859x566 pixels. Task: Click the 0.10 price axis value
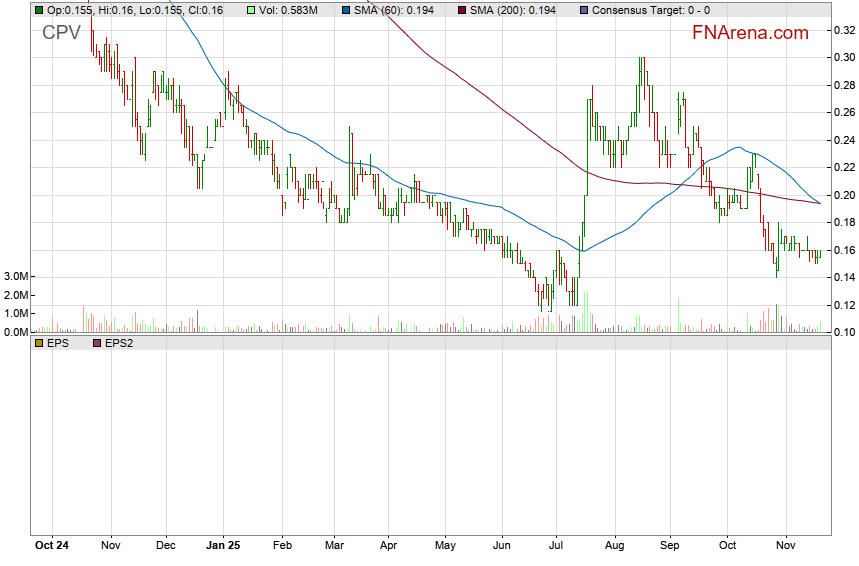[843, 332]
